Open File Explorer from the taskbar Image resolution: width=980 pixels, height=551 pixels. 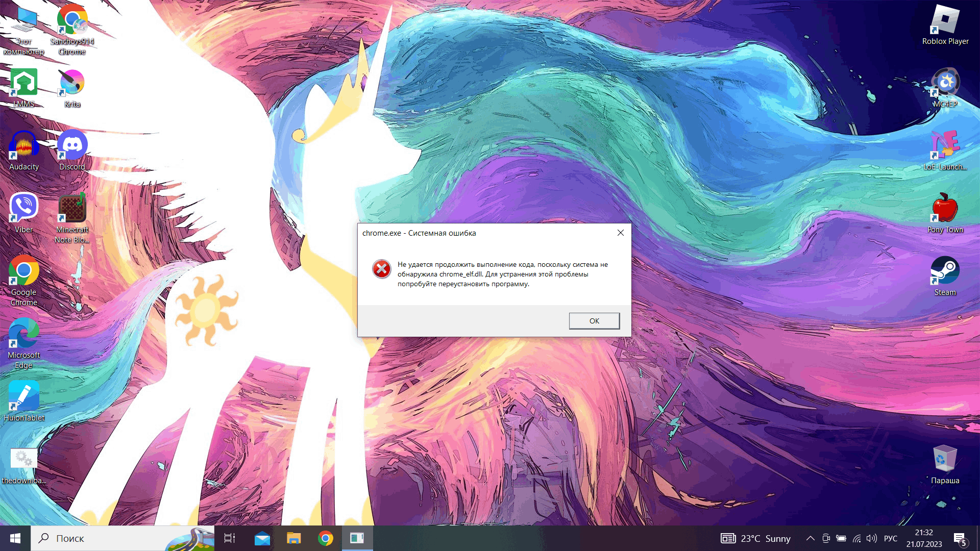293,538
